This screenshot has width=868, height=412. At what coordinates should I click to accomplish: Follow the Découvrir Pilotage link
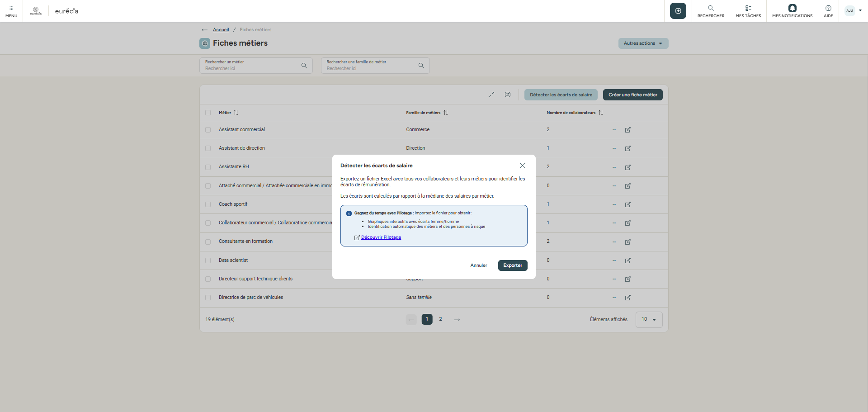pyautogui.click(x=381, y=237)
